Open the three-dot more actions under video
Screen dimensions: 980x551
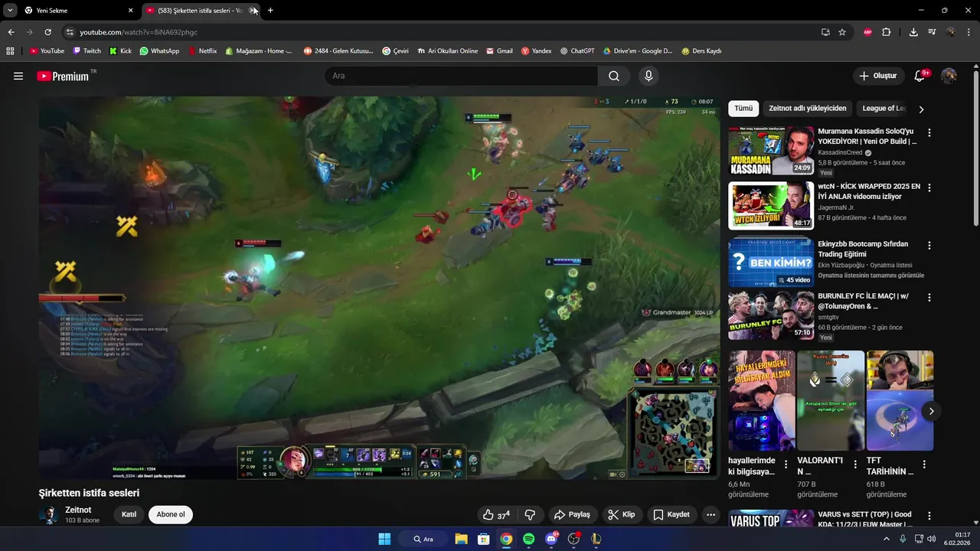tap(710, 515)
